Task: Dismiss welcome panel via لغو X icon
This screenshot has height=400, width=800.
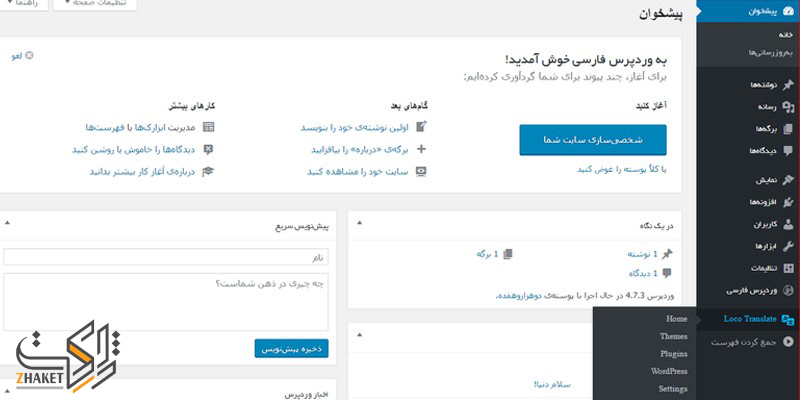Action: point(30,56)
